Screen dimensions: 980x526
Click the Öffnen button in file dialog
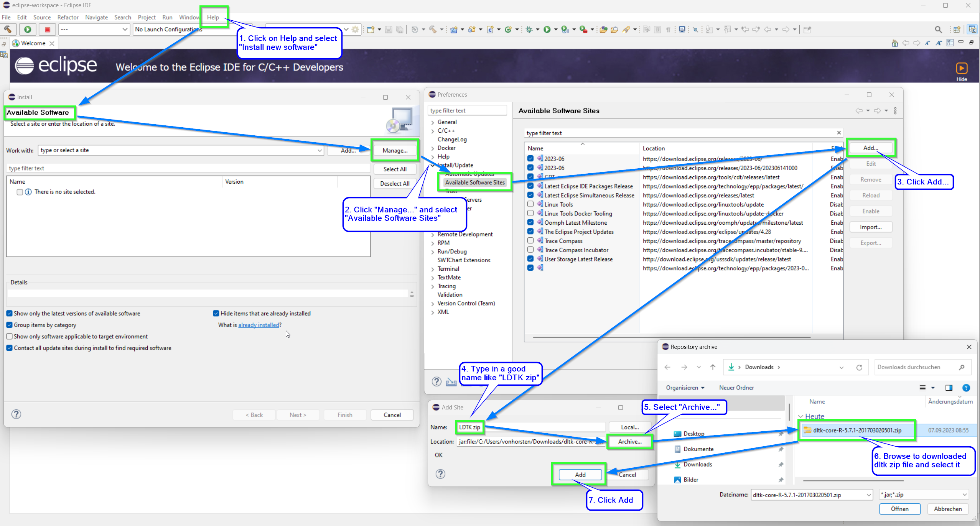click(899, 509)
